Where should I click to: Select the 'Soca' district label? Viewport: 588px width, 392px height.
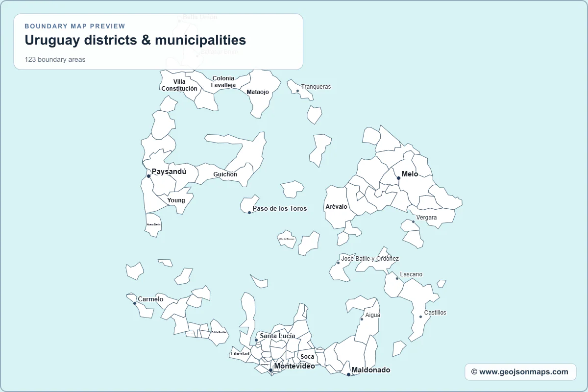click(x=307, y=356)
